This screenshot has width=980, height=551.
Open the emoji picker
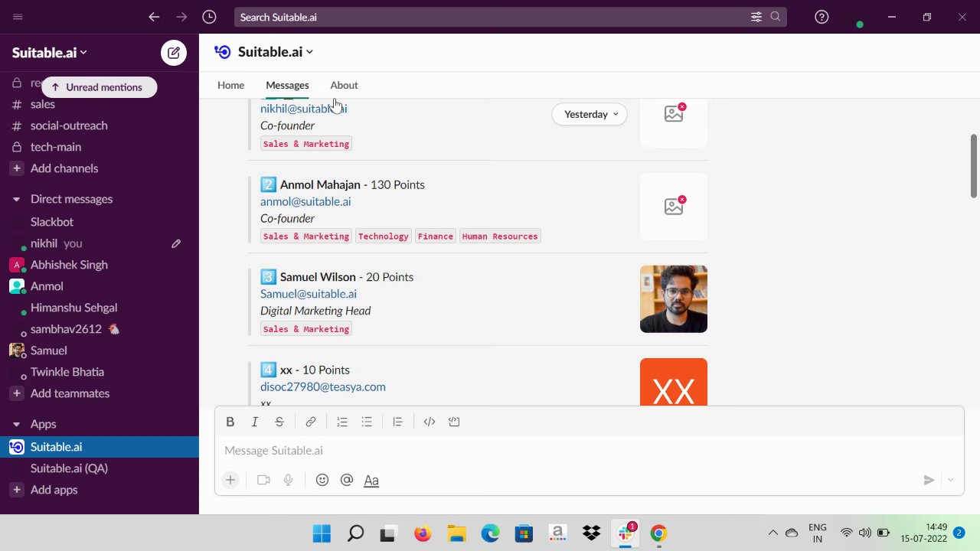[322, 480]
